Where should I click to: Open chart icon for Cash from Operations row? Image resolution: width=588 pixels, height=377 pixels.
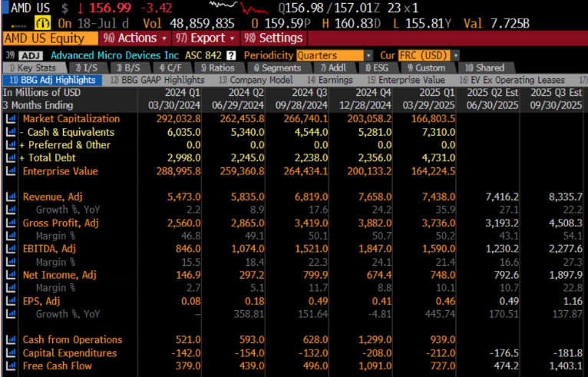(11, 340)
